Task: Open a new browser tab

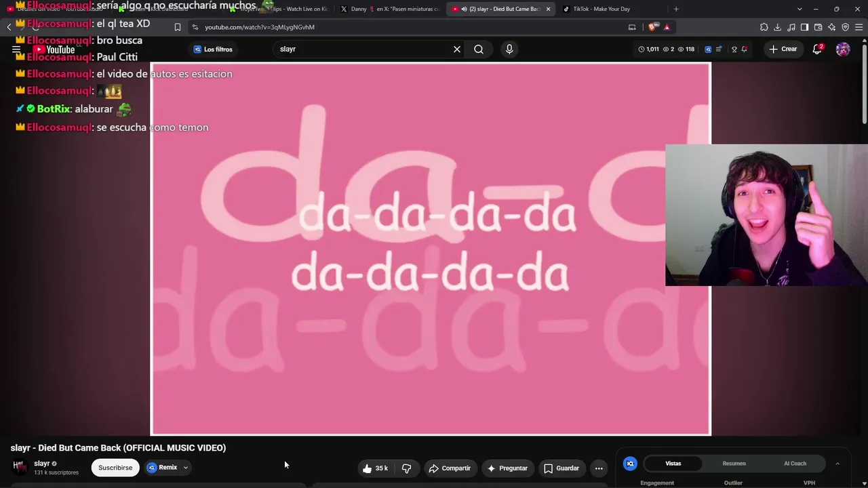Action: point(676,9)
